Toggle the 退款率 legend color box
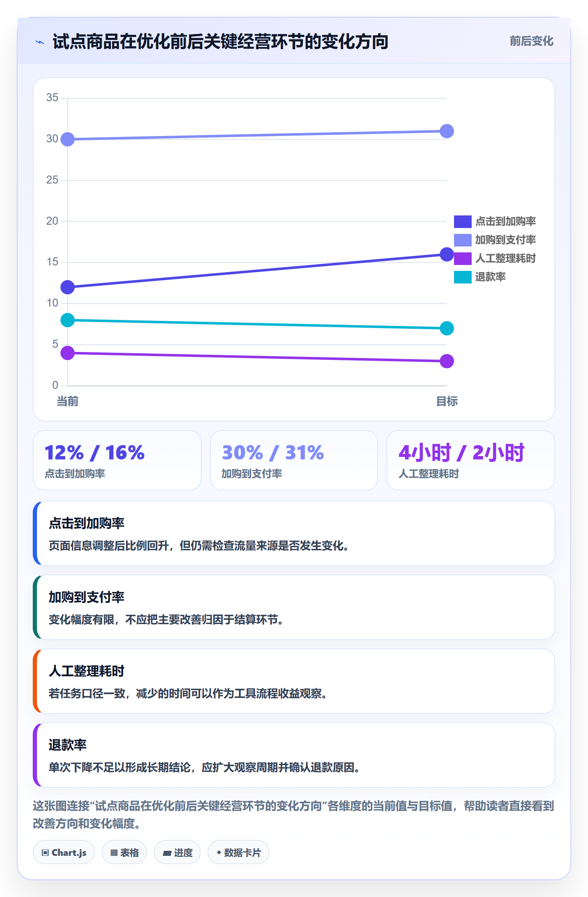Screen dimensions: 588x897 (x=462, y=277)
